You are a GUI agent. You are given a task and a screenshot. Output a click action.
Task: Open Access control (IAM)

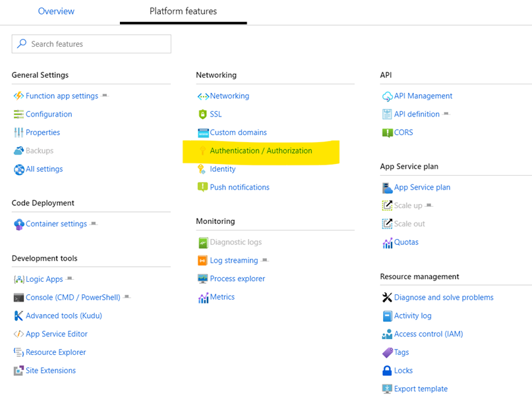point(428,334)
